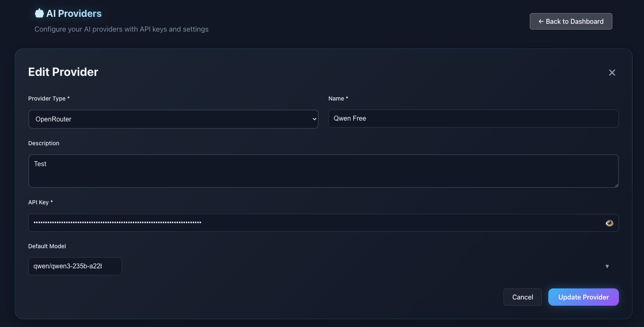The image size is (644, 327).
Task: Click the API Key label above the field
Action: [41, 202]
